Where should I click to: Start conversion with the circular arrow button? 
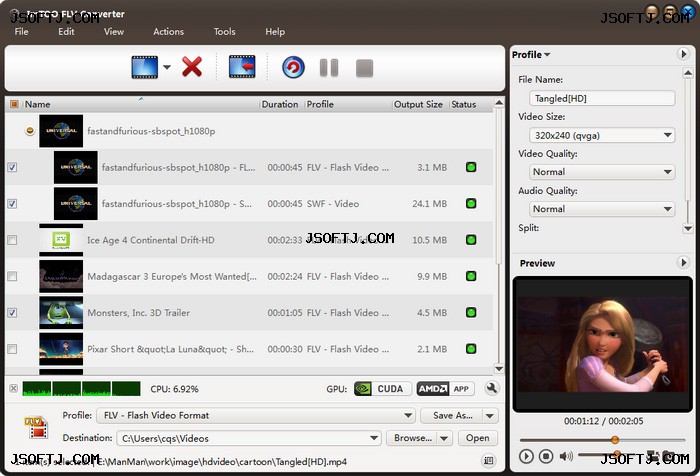coord(293,68)
